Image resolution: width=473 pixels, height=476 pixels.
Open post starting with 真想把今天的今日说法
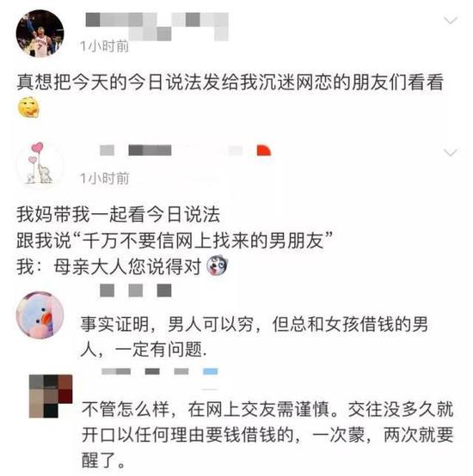230,95
